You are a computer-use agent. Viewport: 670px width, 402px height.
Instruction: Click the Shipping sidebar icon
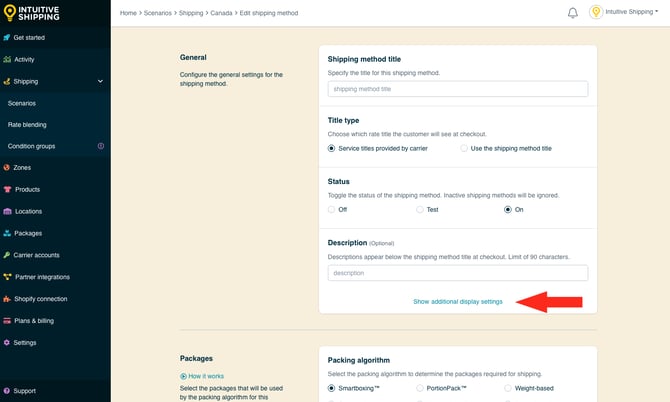point(6,81)
